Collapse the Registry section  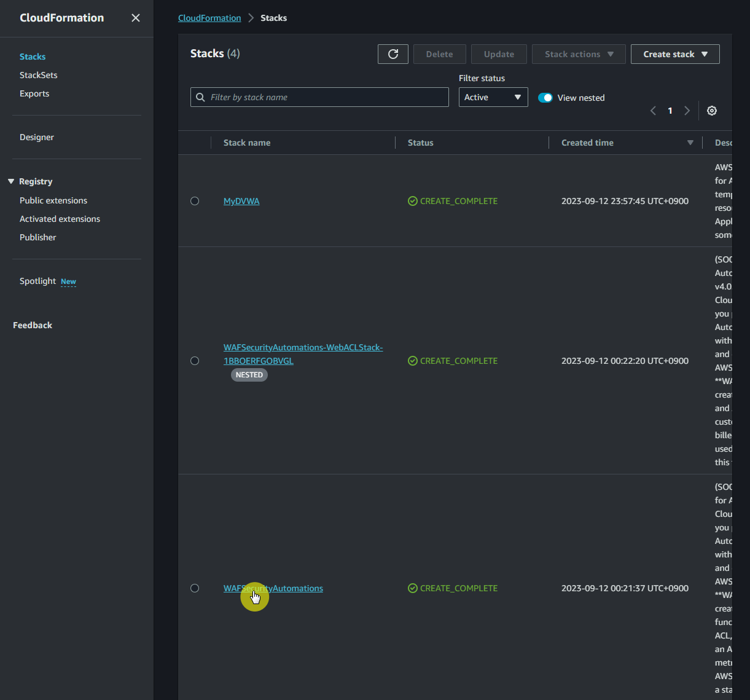coord(10,181)
